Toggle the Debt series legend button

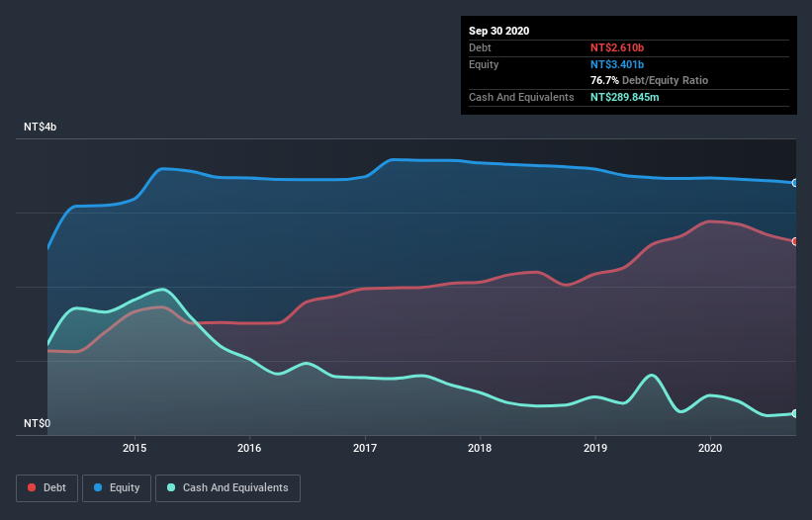46,488
